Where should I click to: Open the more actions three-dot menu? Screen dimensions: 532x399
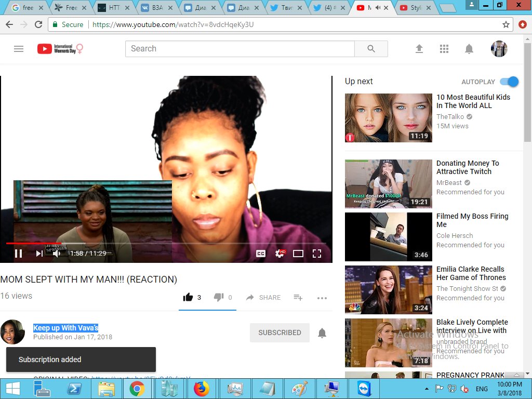tap(322, 298)
